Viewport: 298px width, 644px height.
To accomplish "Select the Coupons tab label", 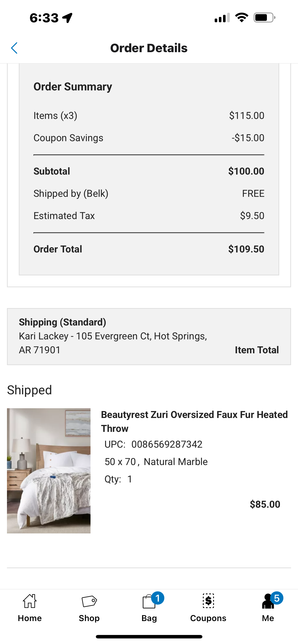I will point(208,618).
